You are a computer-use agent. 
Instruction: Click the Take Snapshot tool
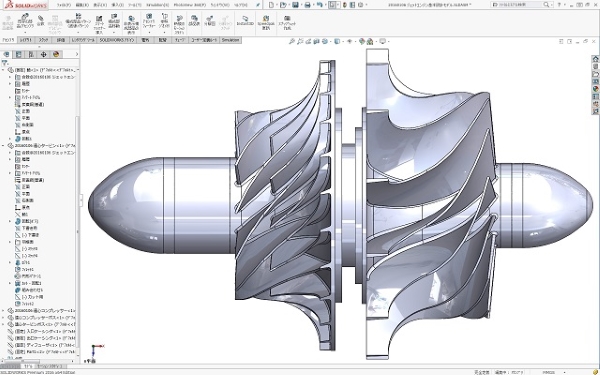coord(287,23)
